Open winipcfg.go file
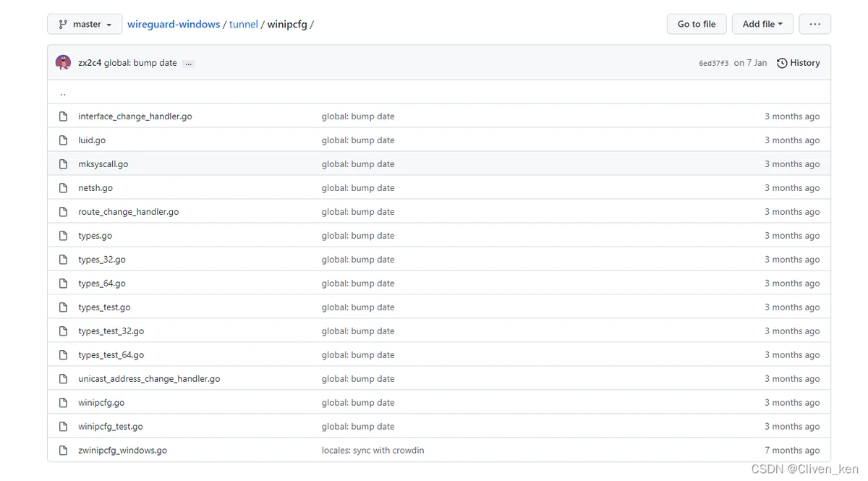The image size is (868, 481). (101, 403)
